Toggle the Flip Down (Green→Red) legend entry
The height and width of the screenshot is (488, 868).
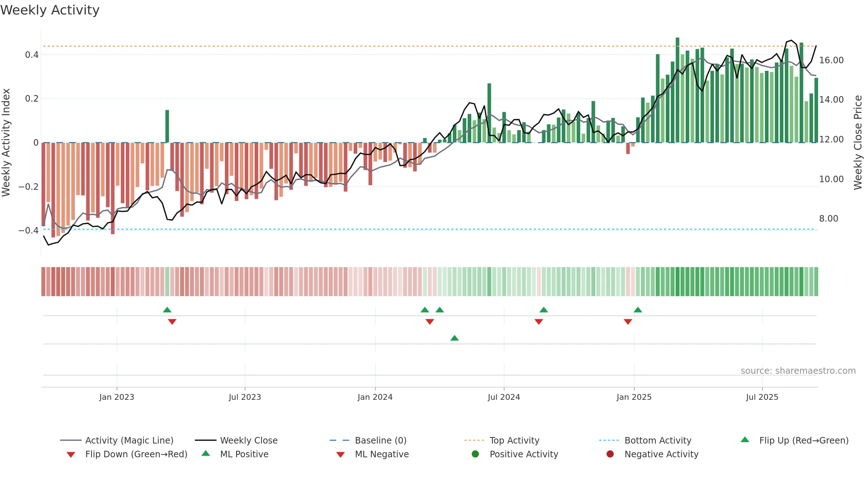(127, 454)
